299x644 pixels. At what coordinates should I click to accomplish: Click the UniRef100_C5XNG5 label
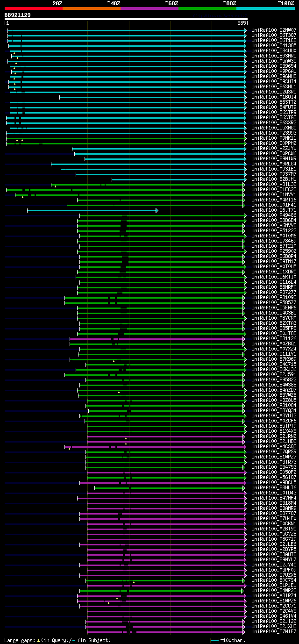(x=274, y=128)
